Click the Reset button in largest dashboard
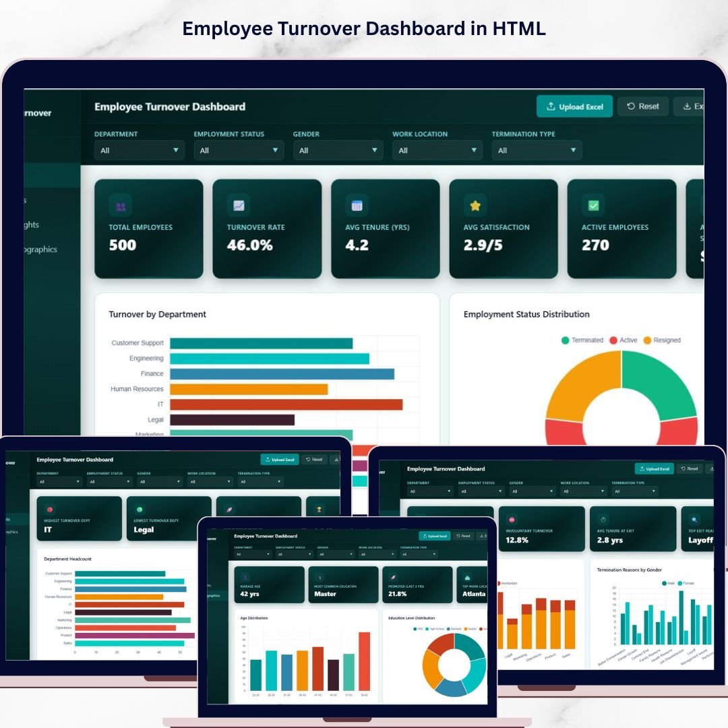 [642, 107]
